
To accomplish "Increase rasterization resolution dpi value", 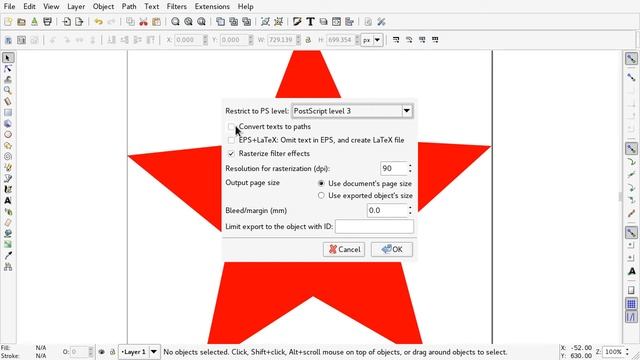I will point(410,165).
